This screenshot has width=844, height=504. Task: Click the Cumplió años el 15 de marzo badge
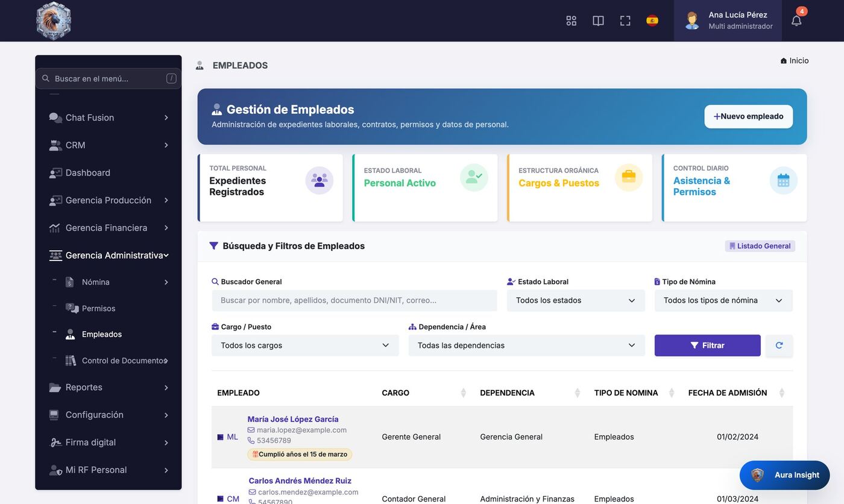pos(300,455)
